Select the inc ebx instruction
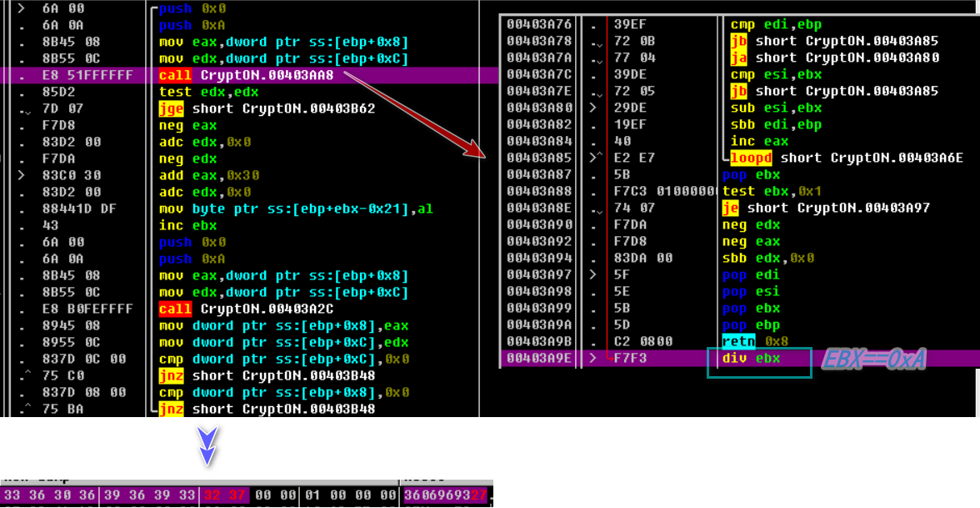Image resolution: width=980 pixels, height=508 pixels. click(x=187, y=225)
